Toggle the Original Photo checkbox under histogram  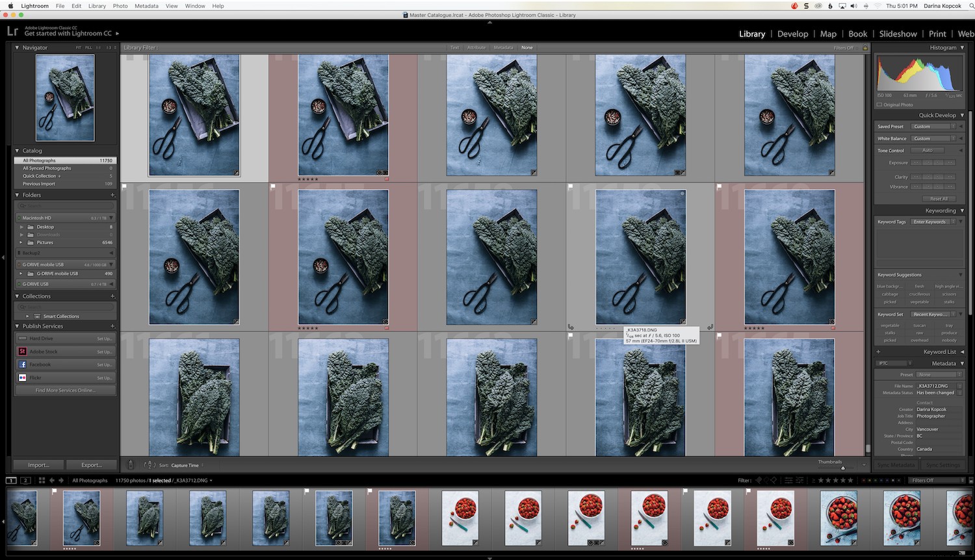879,105
